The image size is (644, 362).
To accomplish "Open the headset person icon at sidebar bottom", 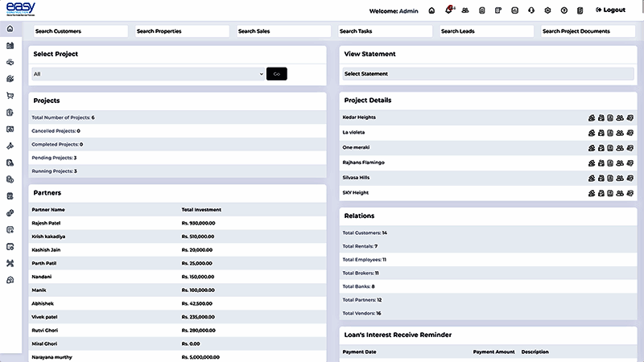I will (10, 280).
